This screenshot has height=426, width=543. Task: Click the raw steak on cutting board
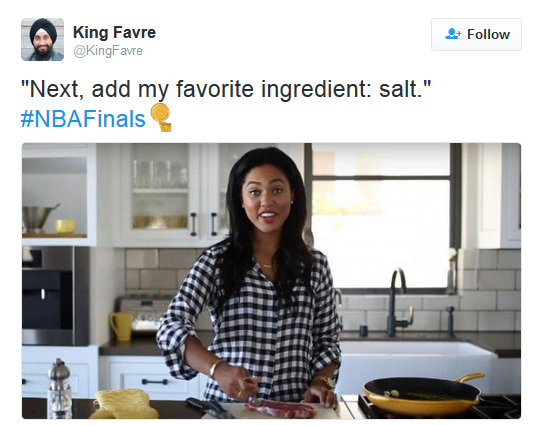281,409
